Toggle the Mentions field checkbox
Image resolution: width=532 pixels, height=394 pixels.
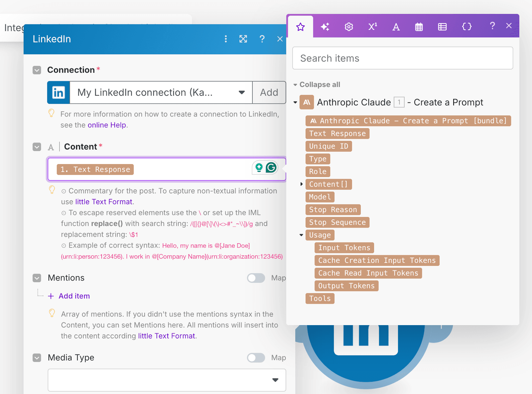coord(37,278)
